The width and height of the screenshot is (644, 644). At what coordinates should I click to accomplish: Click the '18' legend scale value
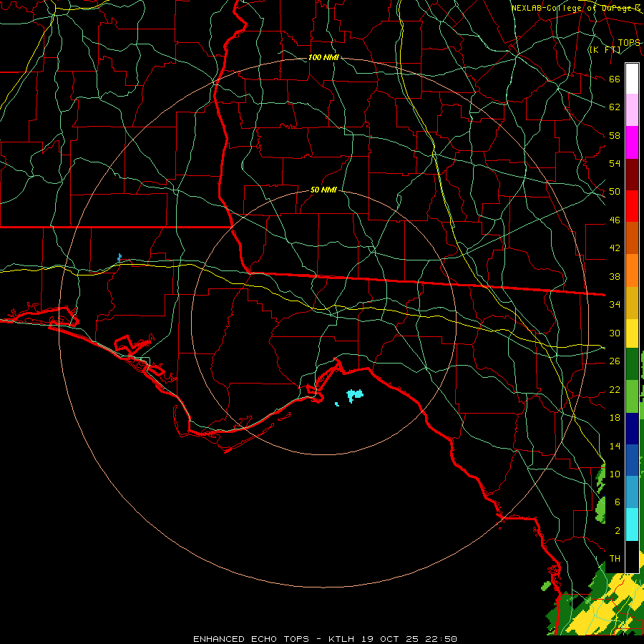click(x=615, y=418)
